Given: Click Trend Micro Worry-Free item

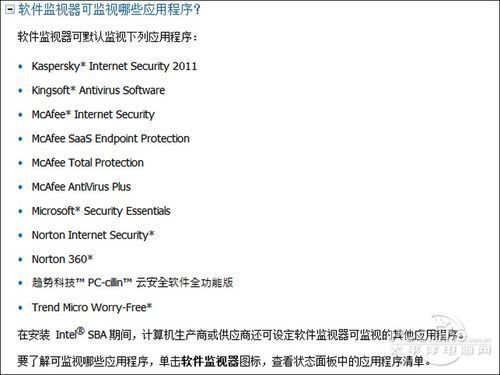Looking at the screenshot, I should click(x=92, y=307).
